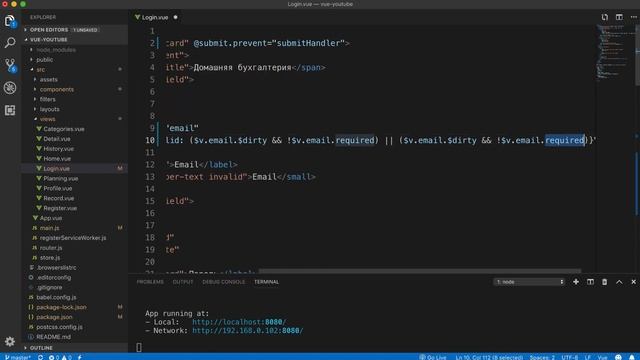Click the info icon next to README.md

click(31, 337)
